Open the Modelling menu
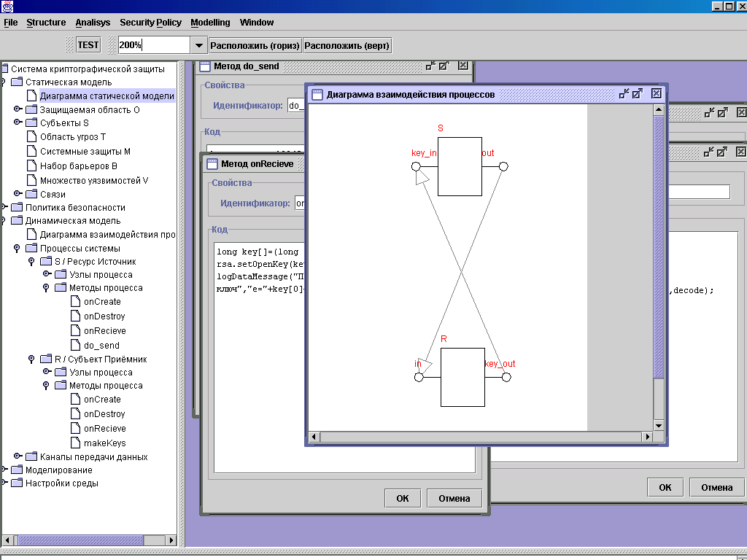This screenshot has width=747, height=560. [x=210, y=23]
